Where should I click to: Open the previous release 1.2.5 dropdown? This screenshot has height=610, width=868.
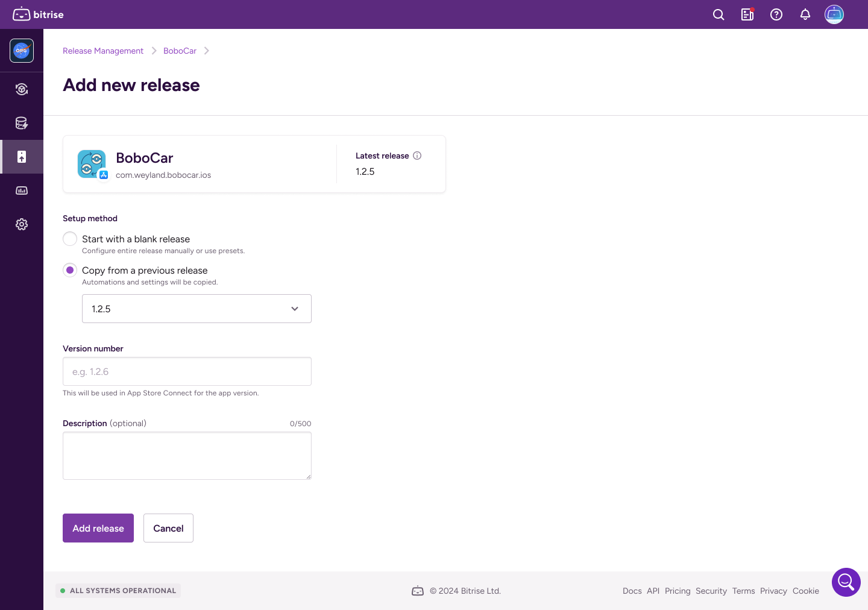coord(197,309)
